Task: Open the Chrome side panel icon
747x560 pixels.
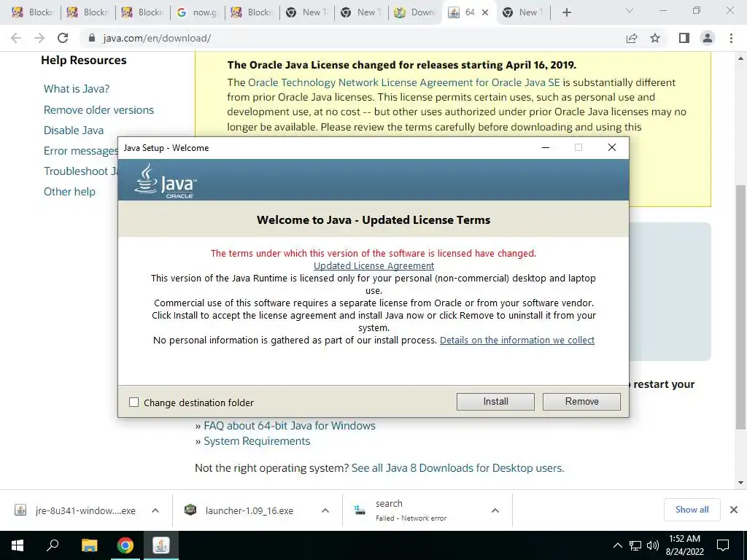Action: point(684,38)
